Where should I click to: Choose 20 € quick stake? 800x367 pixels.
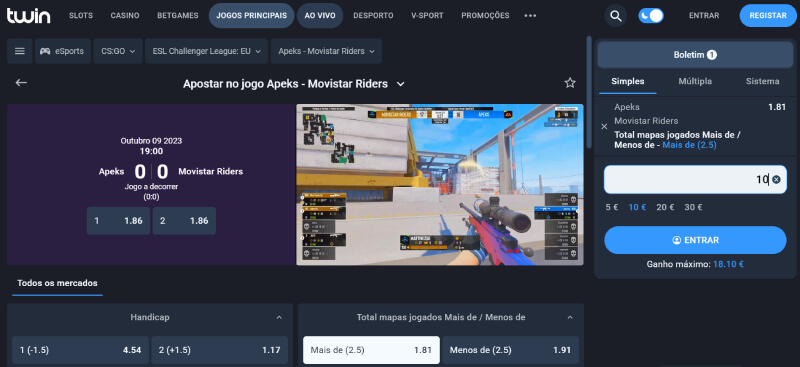(x=665, y=207)
